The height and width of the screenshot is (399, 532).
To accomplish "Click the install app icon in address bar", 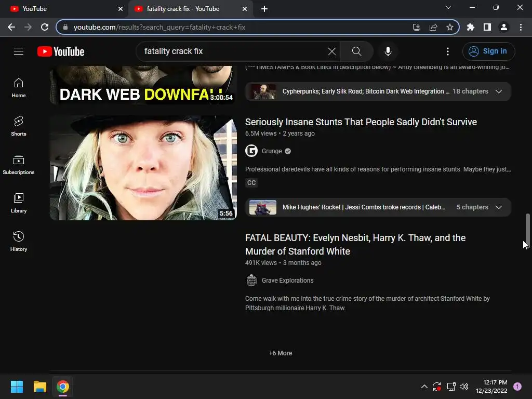I will tap(416, 27).
